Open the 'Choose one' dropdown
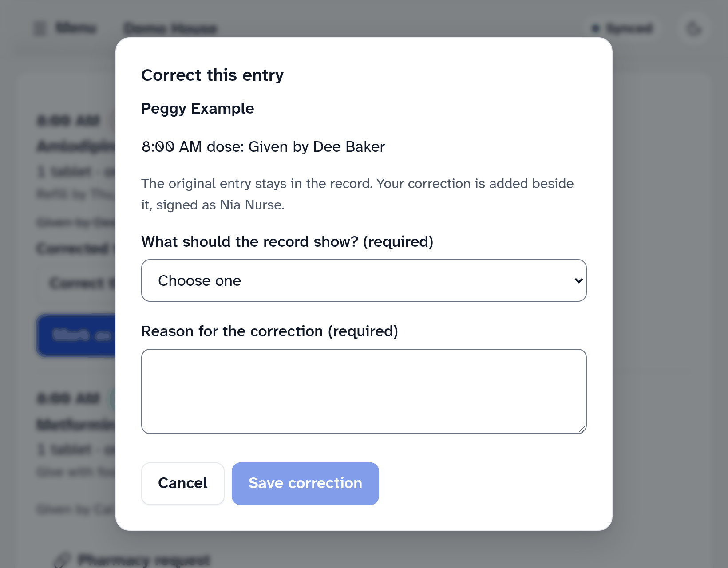 coord(364,280)
